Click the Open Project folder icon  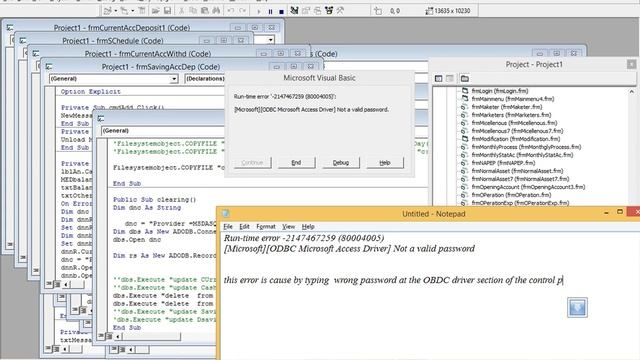156,11
